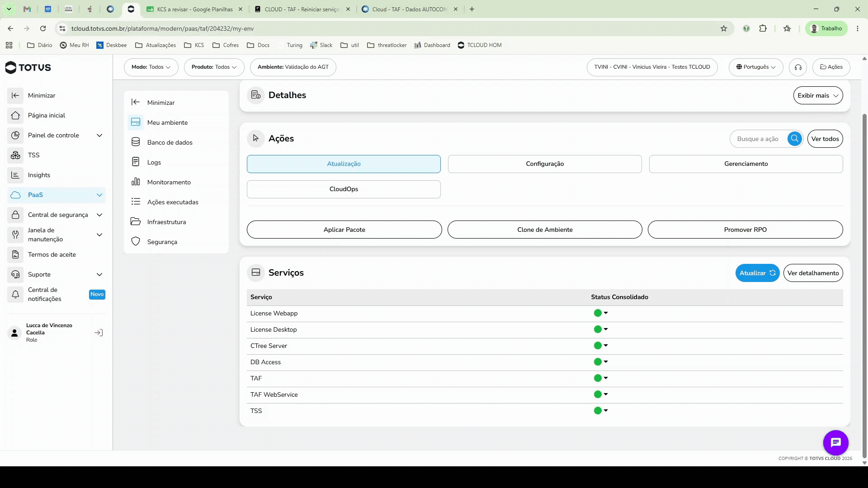Click the Suporte headset icon in sidebar

[x=15, y=274]
